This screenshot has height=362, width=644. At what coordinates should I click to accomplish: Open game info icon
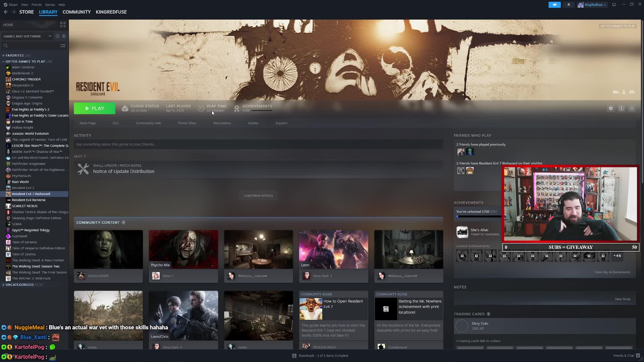click(x=622, y=109)
